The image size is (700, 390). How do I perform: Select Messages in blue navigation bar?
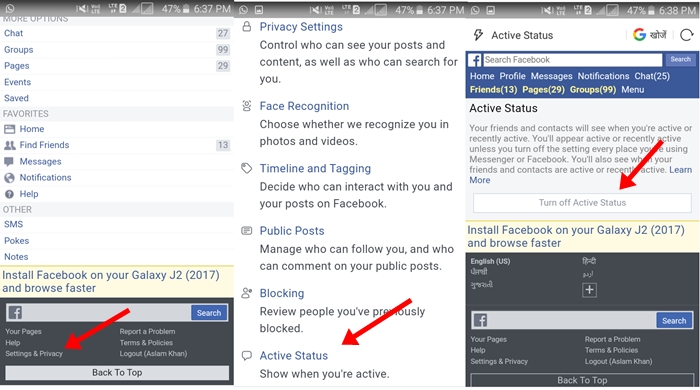551,76
